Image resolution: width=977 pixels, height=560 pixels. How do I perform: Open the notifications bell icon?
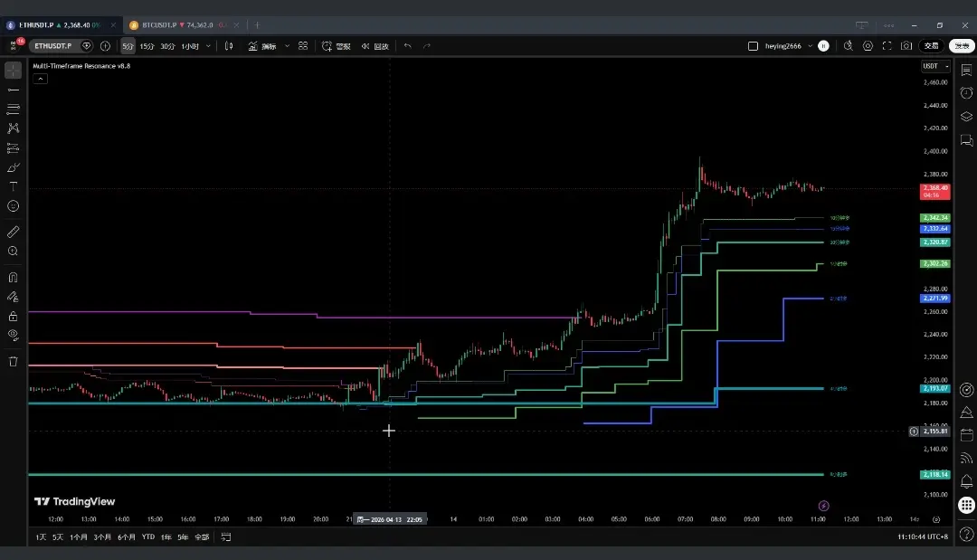(966, 481)
